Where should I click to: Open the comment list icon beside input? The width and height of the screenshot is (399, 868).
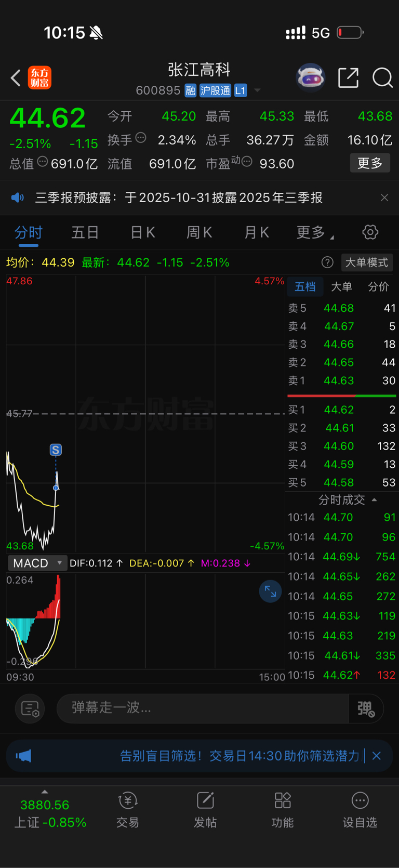[30, 708]
